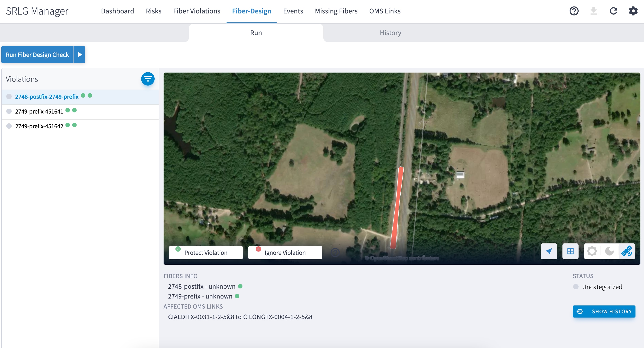
Task: Click status circle of 2749-prefix-451642 row
Action: tap(9, 126)
